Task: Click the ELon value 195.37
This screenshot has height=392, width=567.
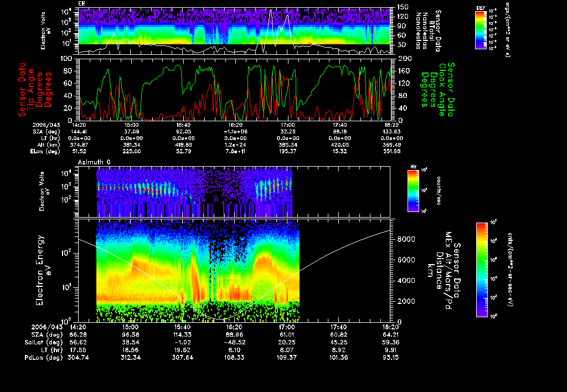Action: [288, 151]
